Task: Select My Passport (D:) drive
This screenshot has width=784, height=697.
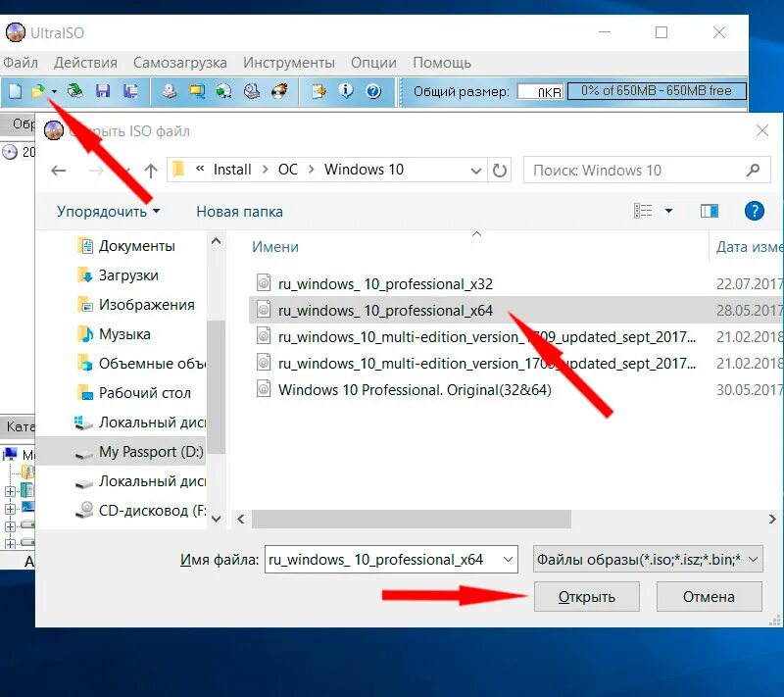Action: point(121,452)
